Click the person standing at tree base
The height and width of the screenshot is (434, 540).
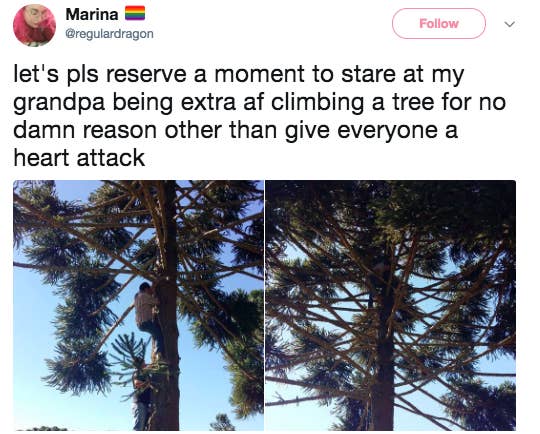pyautogui.click(x=142, y=393)
